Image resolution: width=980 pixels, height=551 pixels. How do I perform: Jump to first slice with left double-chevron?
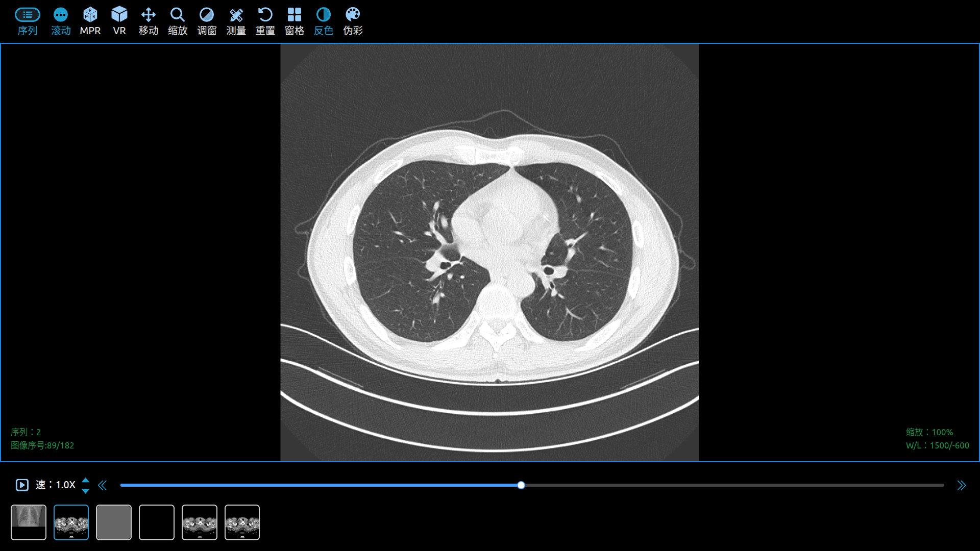[x=103, y=485]
